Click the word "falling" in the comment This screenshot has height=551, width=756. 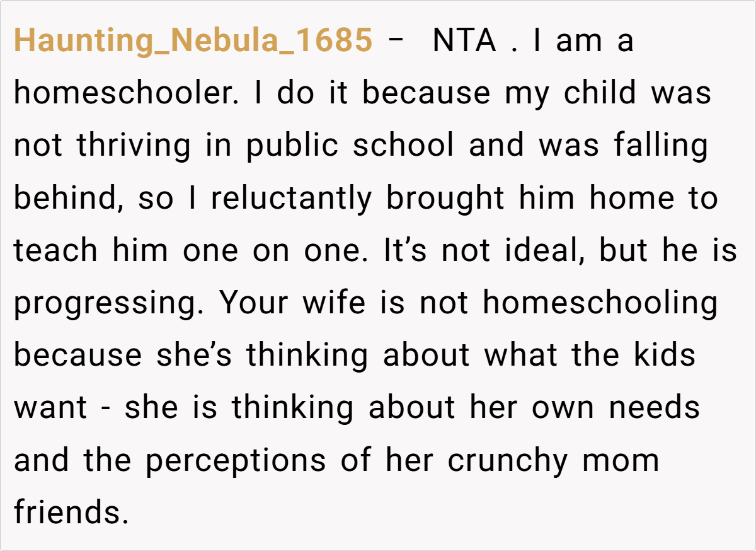[661, 146]
